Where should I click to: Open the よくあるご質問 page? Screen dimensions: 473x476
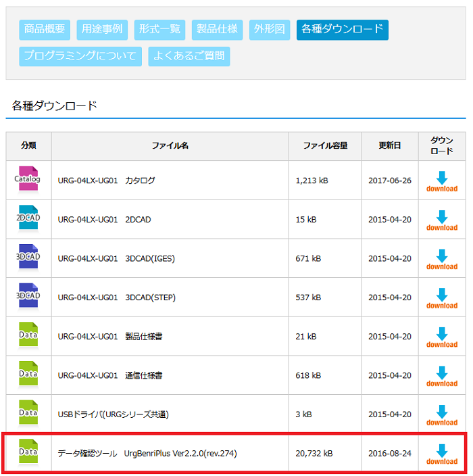(x=189, y=56)
